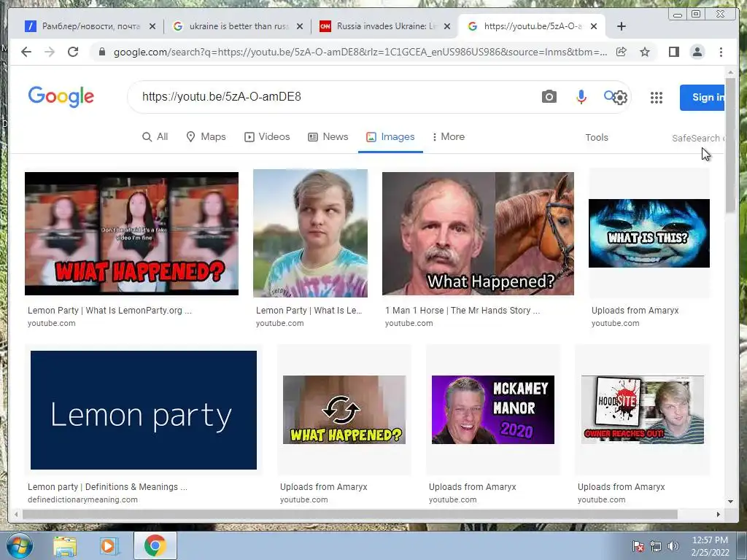747x560 pixels.
Task: Open the browser side panel icon
Action: [x=673, y=52]
